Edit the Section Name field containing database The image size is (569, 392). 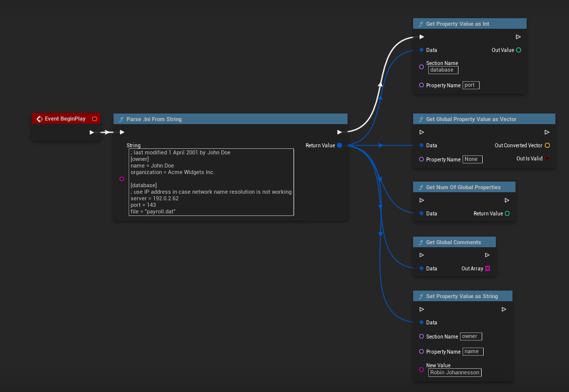click(x=443, y=70)
